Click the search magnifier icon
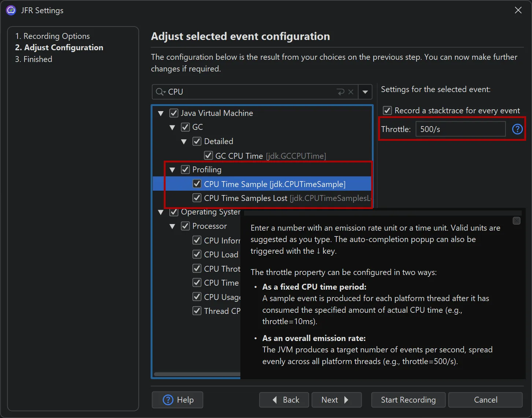532x418 pixels. pyautogui.click(x=160, y=92)
